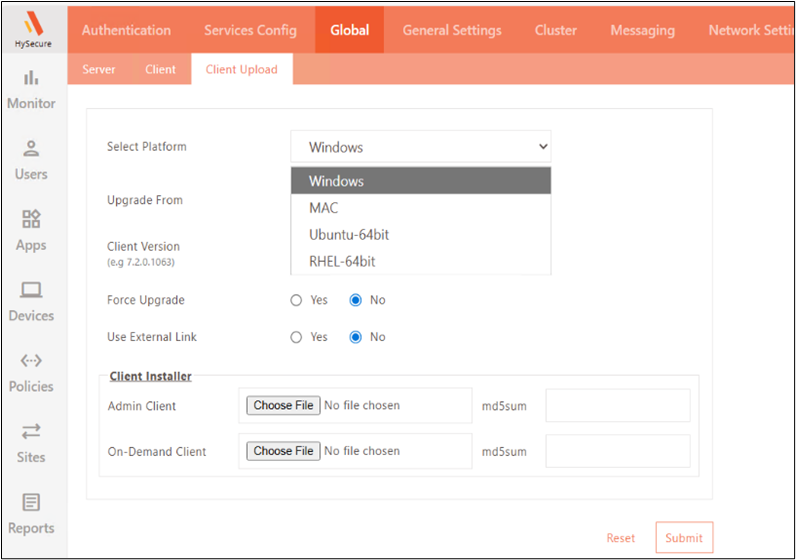
Task: Switch to the Authentication tab
Action: click(x=126, y=30)
